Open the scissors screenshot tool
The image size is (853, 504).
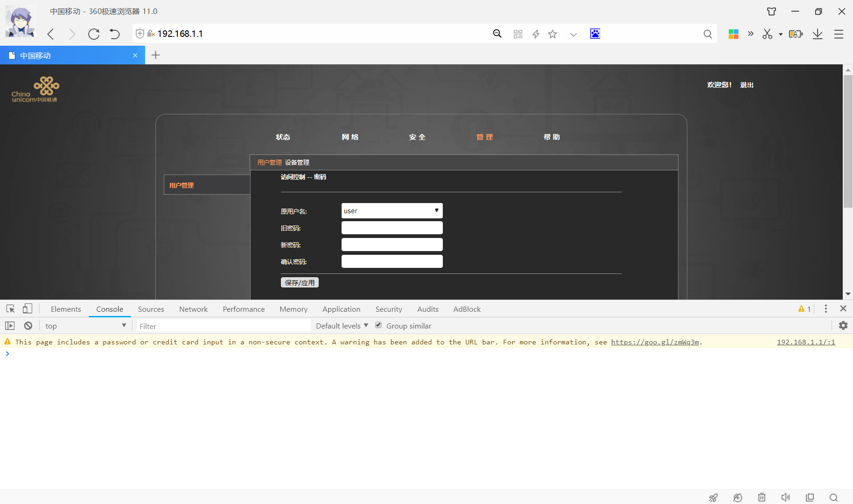point(768,34)
